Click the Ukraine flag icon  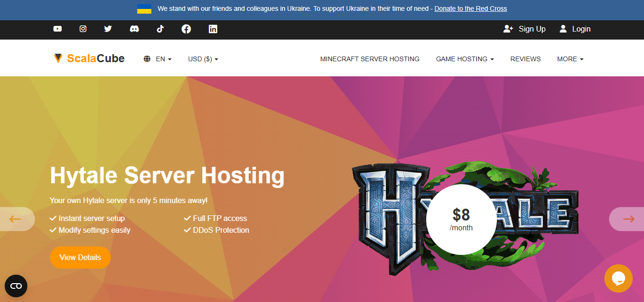coord(144,8)
